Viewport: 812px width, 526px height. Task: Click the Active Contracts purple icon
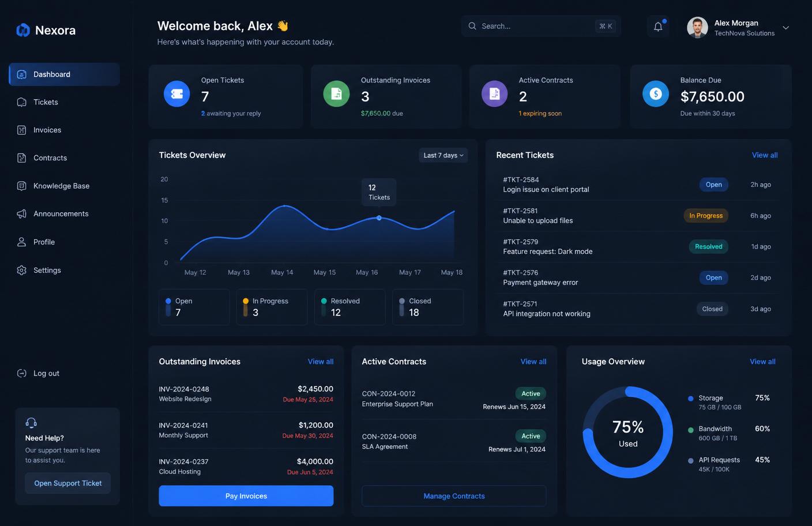[x=494, y=93]
